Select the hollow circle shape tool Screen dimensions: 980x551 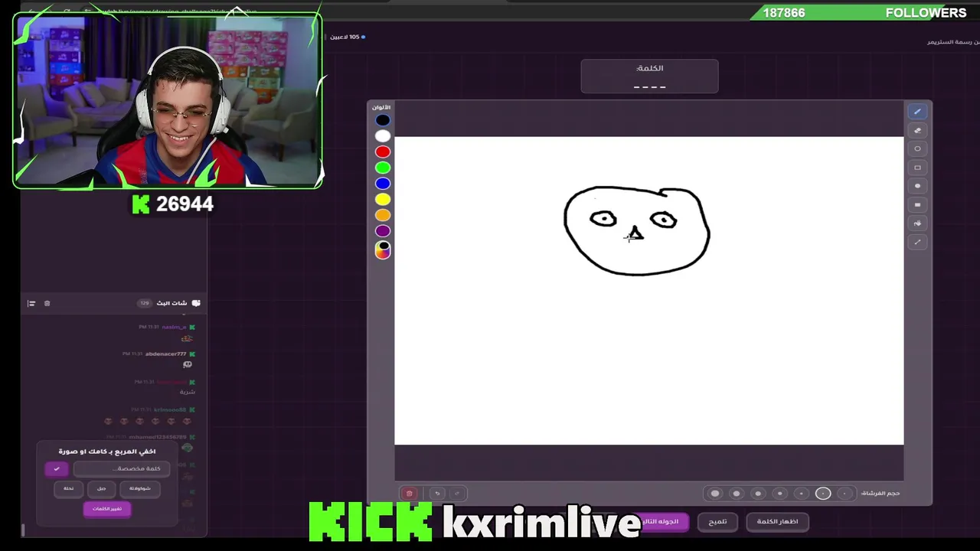point(917,148)
